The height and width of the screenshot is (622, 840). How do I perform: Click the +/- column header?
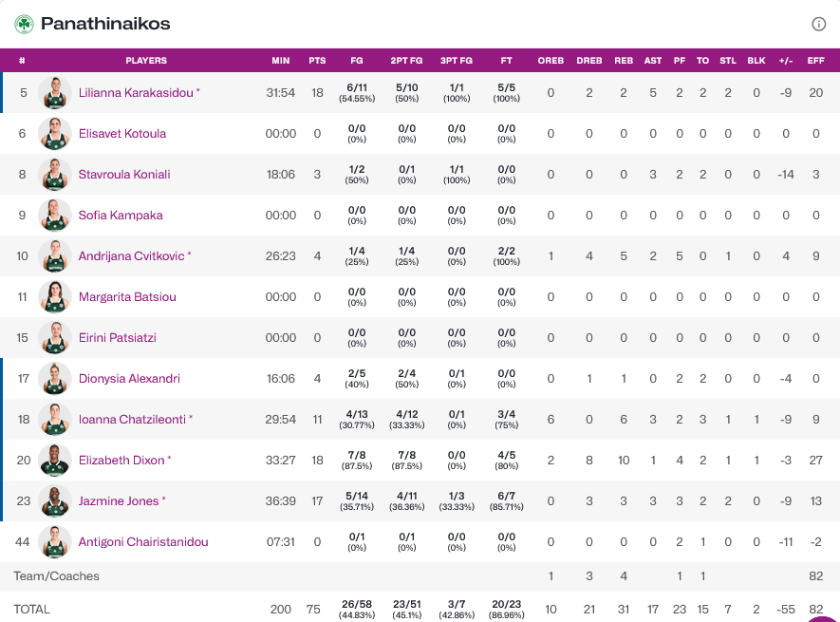(786, 61)
